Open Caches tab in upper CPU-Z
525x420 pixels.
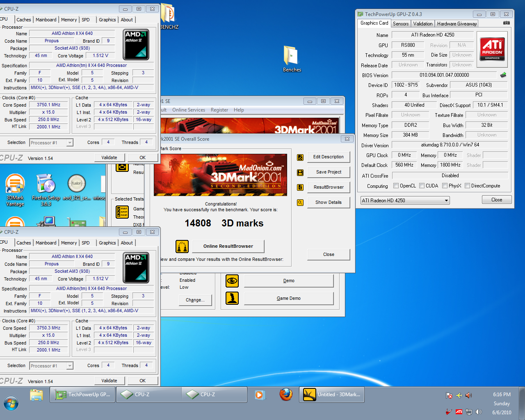click(x=24, y=20)
